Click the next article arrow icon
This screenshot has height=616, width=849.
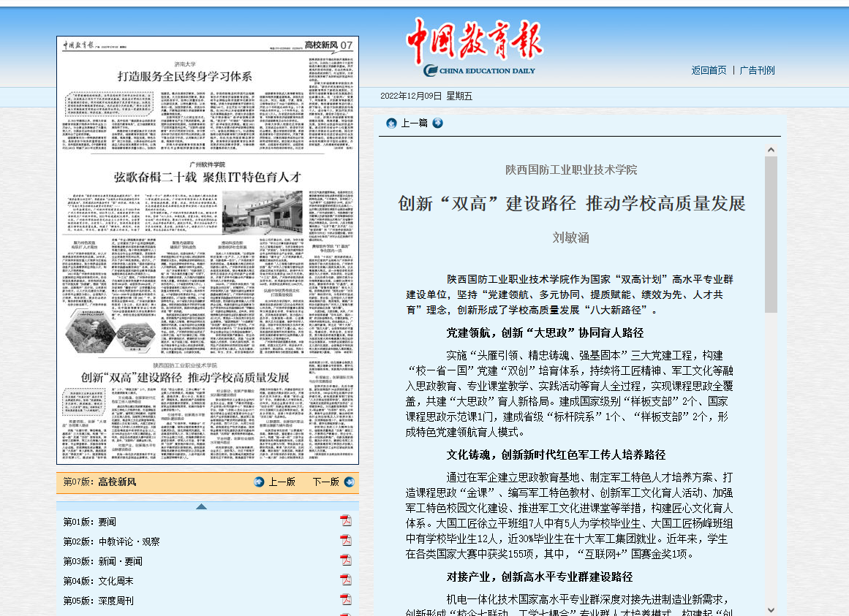pos(437,123)
